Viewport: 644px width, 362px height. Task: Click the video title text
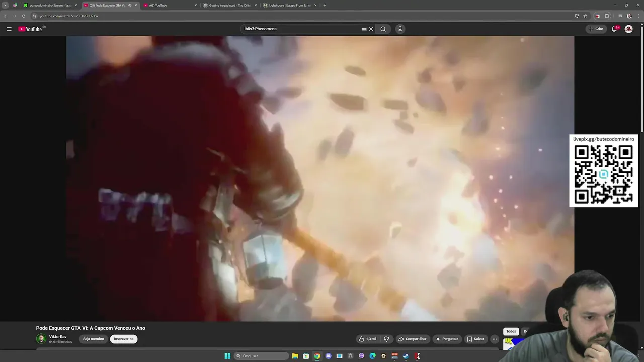click(x=91, y=328)
